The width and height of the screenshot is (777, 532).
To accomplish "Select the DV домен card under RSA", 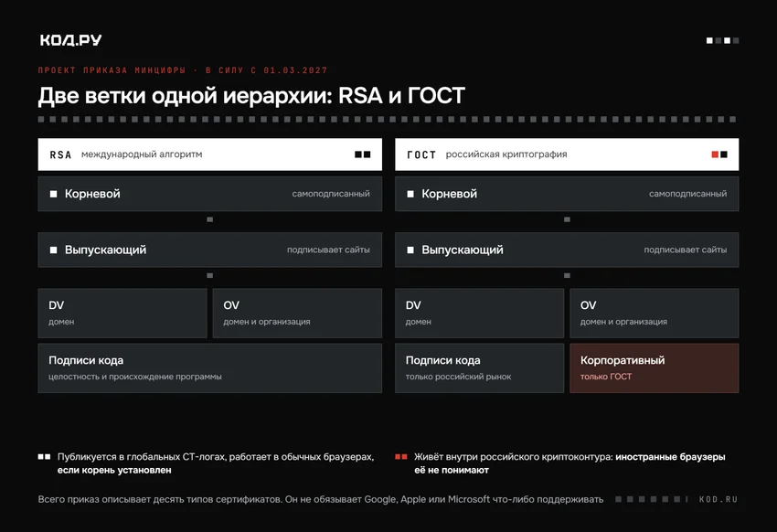I will click(122, 313).
